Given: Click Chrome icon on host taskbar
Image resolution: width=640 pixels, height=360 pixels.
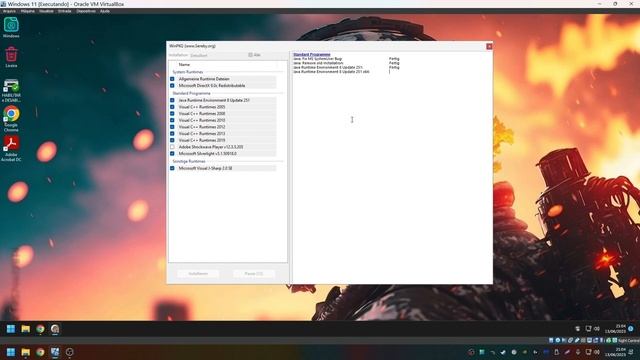Looking at the screenshot, I should pyautogui.click(x=40, y=352).
